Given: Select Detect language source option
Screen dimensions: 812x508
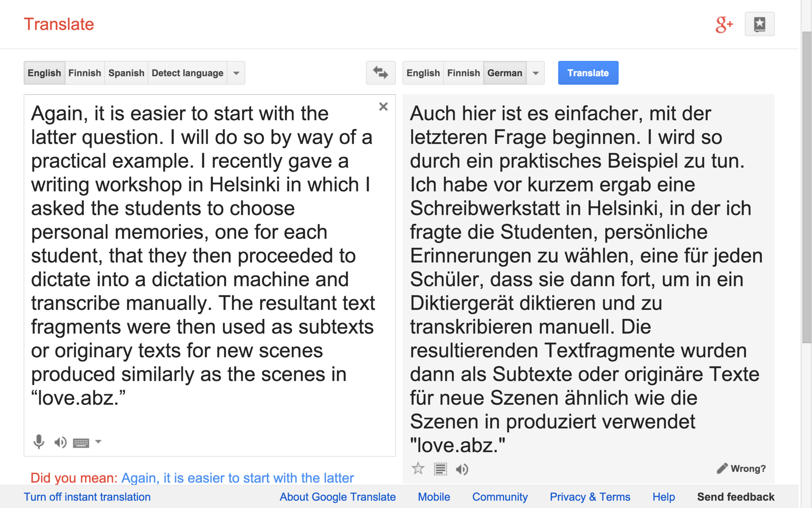Looking at the screenshot, I should point(187,73).
